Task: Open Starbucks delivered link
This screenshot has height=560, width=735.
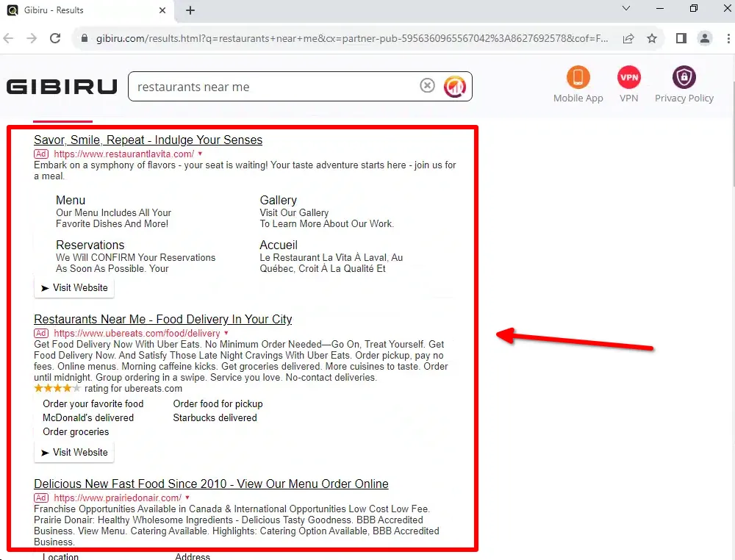Action: coord(215,418)
